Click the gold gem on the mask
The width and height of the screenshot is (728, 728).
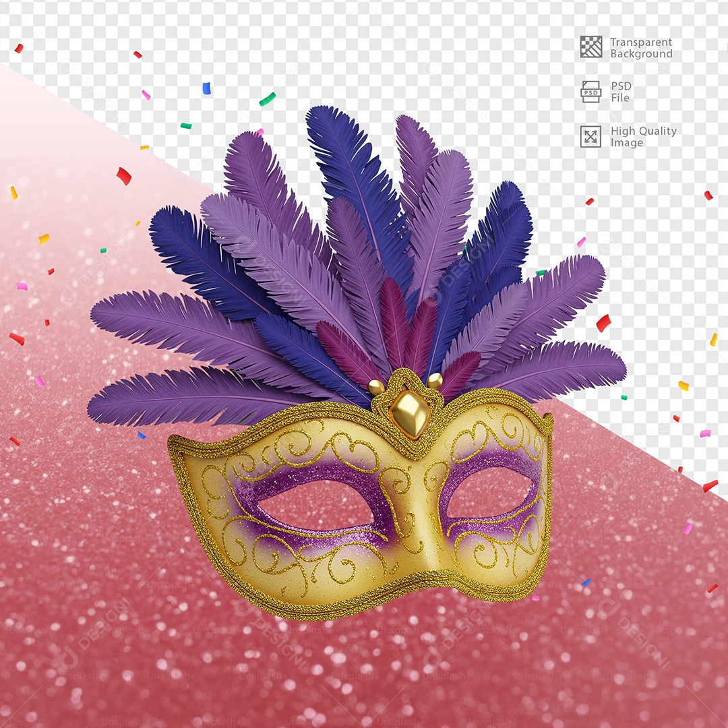pos(410,413)
